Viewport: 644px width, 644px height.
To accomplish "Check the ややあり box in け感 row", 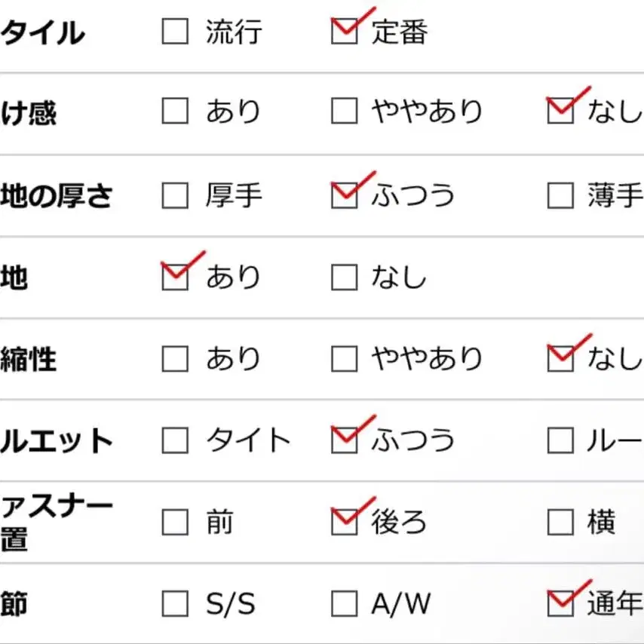I will pyautogui.click(x=344, y=112).
